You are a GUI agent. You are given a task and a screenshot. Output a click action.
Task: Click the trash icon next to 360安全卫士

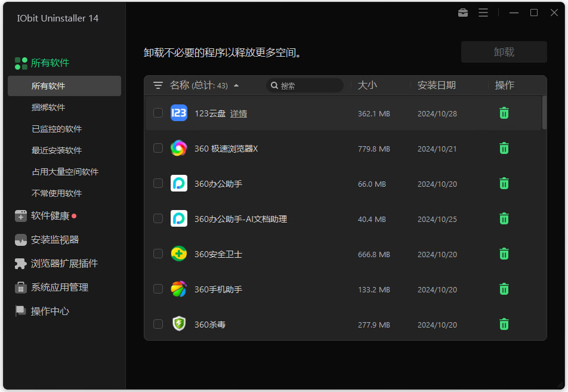pos(504,254)
